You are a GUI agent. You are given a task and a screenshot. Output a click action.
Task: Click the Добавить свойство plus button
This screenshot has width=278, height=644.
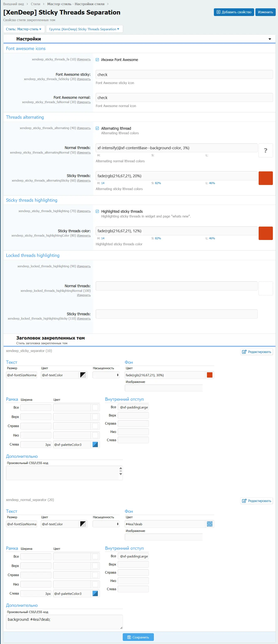[234, 12]
